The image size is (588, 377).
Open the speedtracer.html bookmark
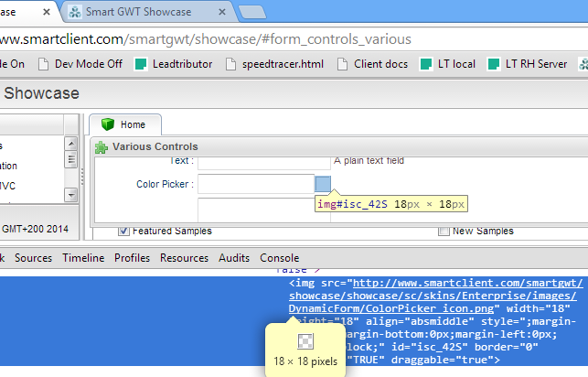[273, 64]
